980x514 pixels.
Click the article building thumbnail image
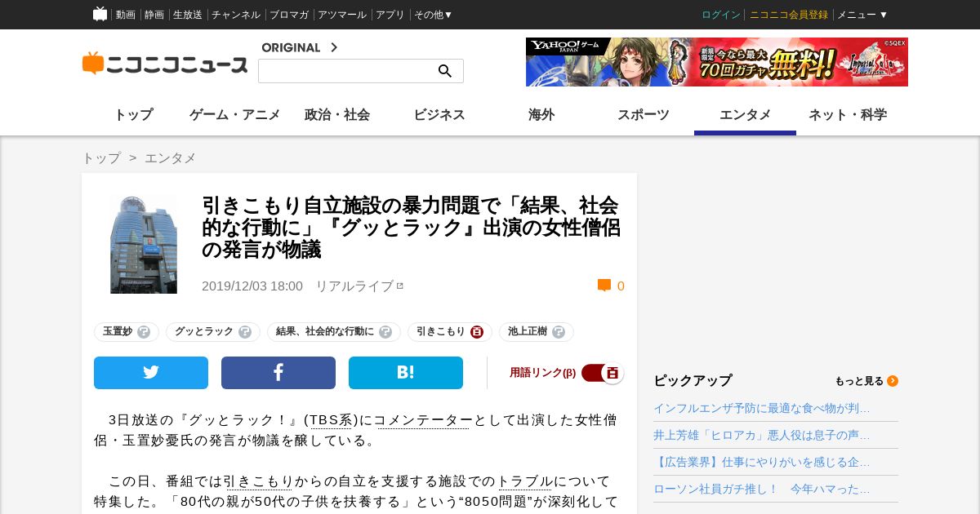(144, 245)
